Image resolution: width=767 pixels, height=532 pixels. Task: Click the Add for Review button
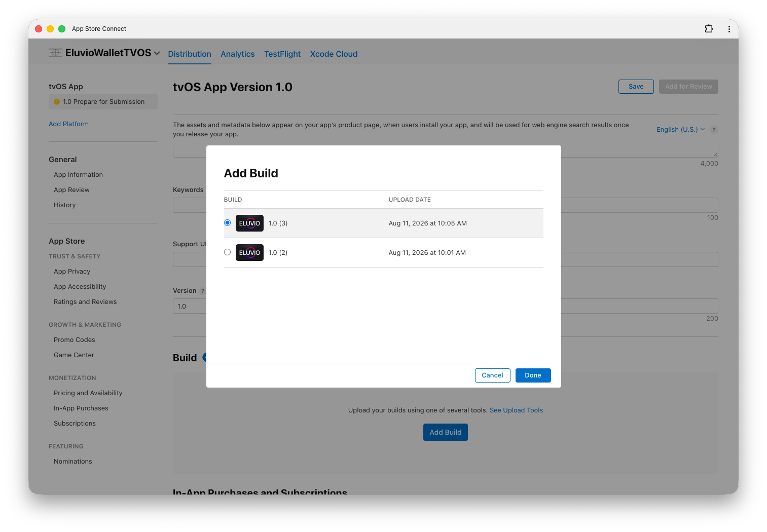[x=688, y=87]
